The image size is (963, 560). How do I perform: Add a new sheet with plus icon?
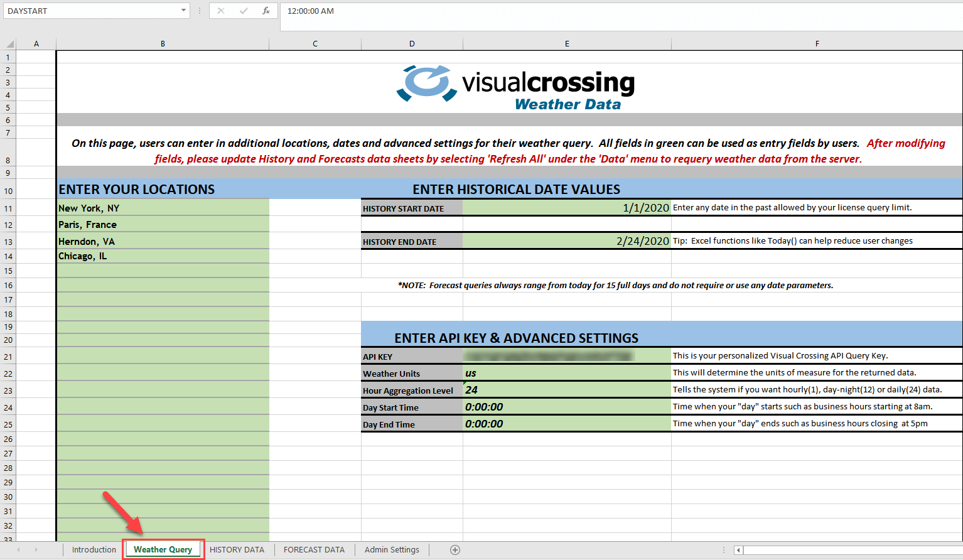click(x=455, y=550)
